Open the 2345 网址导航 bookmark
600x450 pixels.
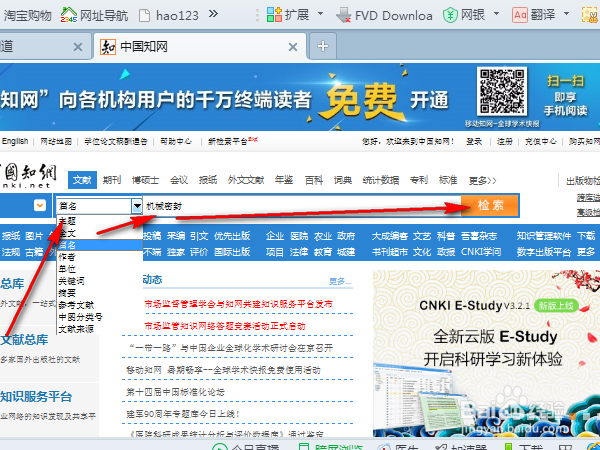click(94, 15)
